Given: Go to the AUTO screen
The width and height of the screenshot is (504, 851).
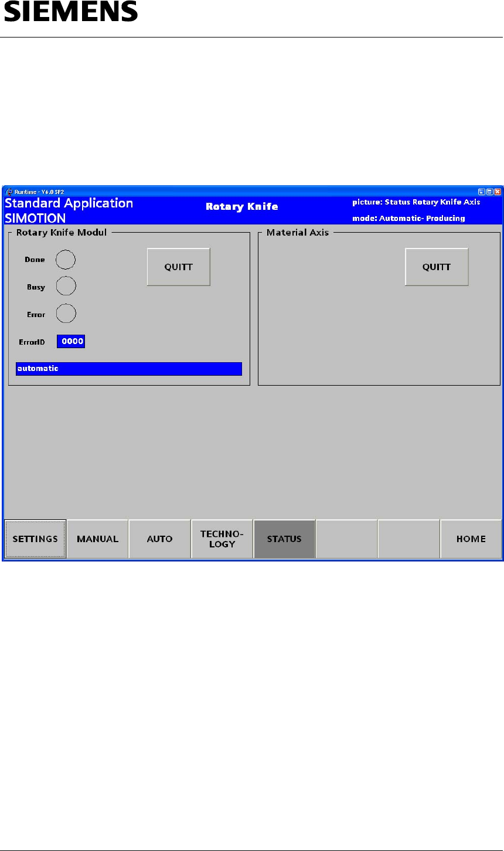Looking at the screenshot, I should (159, 539).
